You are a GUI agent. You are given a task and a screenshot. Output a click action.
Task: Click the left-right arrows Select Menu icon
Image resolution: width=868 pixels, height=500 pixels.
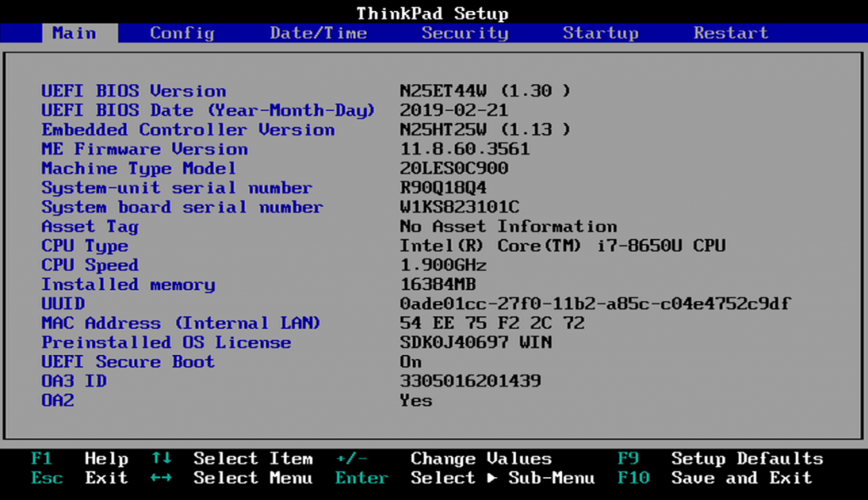coord(161,477)
